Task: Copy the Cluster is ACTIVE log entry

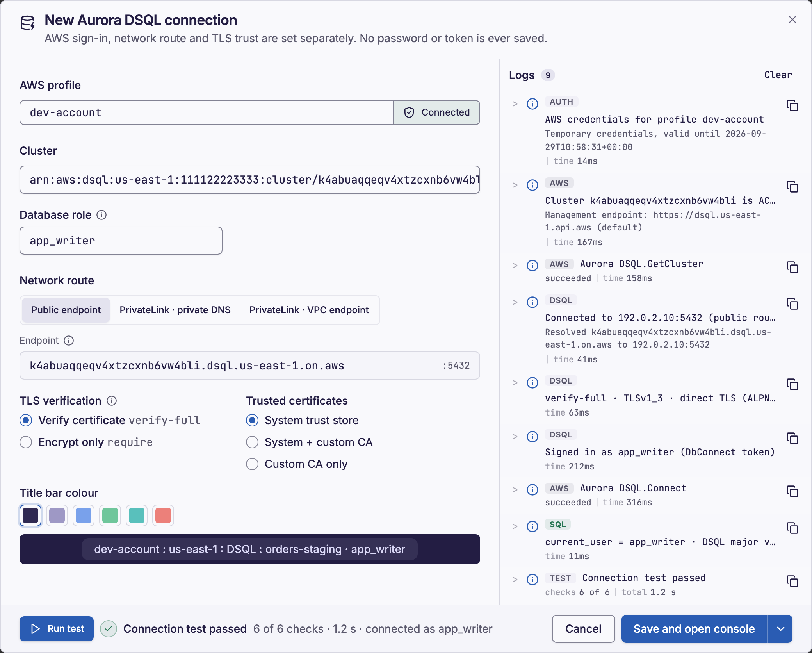Action: click(792, 187)
